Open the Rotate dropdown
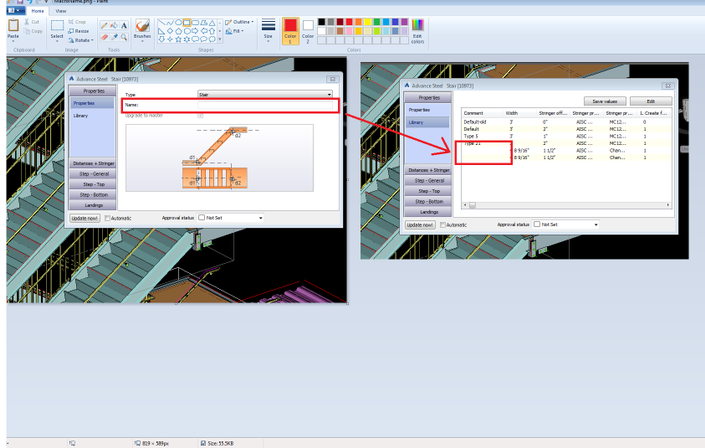Screen dimensions: 705x448 coord(81,40)
